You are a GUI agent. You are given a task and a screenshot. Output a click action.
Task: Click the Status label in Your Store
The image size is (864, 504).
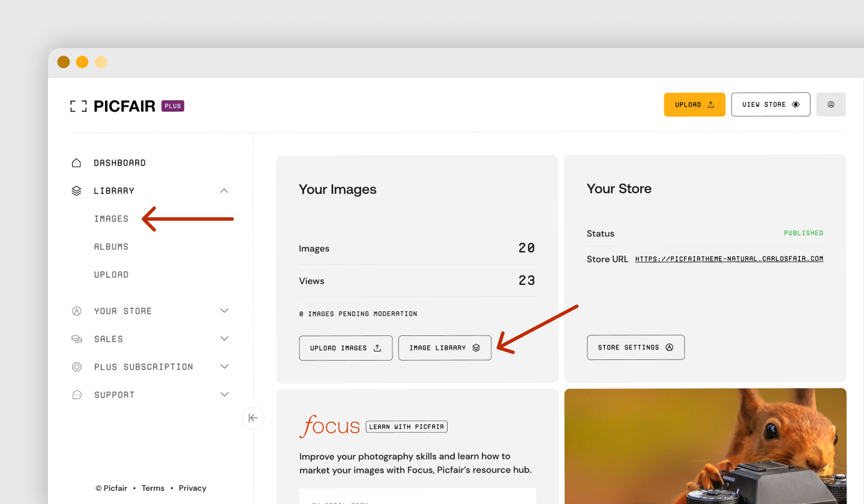tap(601, 233)
